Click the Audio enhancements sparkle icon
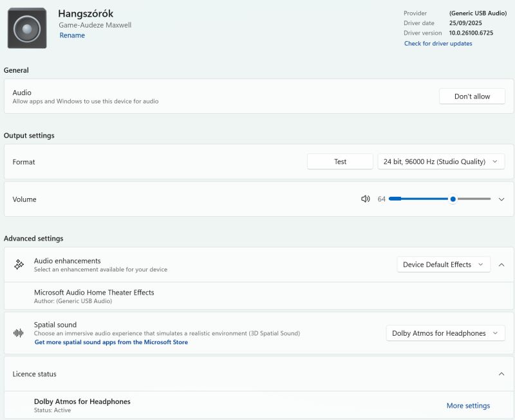Image resolution: width=515 pixels, height=420 pixels. click(19, 264)
